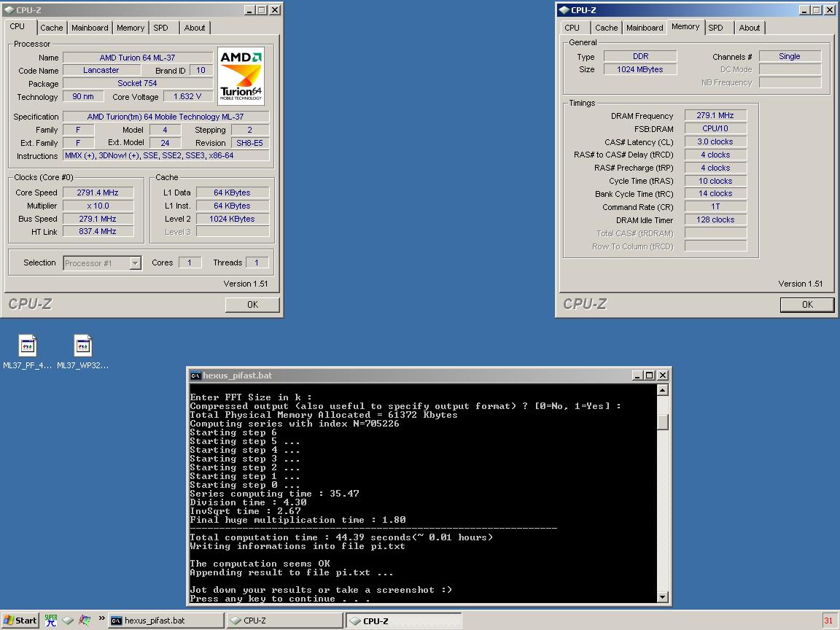Expand the quick launch chevron
840x630 pixels.
point(101,618)
